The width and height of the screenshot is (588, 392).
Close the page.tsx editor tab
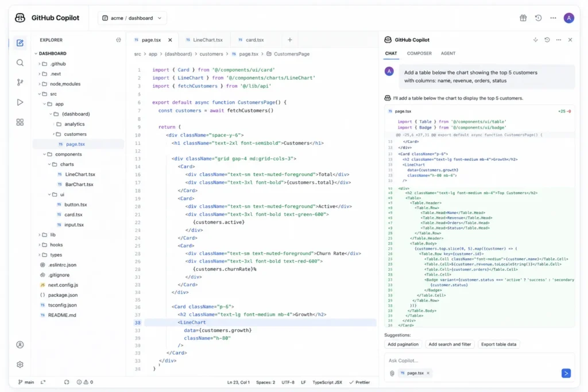(170, 40)
